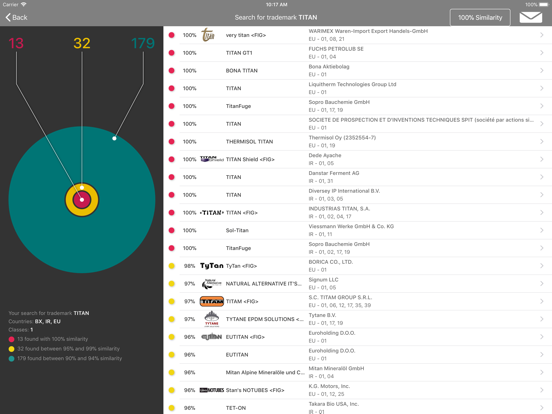The height and width of the screenshot is (414, 552).
Task: Expand the Dede Ayache row chevron
Action: pyautogui.click(x=541, y=159)
